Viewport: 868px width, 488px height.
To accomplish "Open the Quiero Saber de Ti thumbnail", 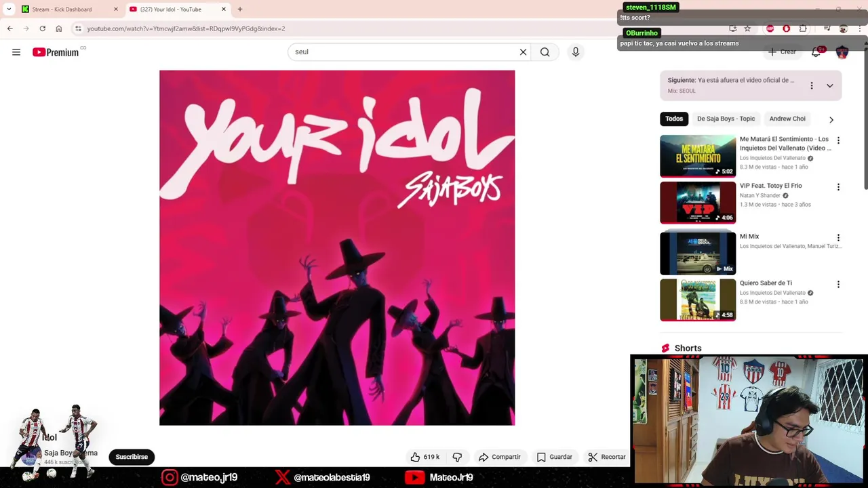I will point(698,300).
